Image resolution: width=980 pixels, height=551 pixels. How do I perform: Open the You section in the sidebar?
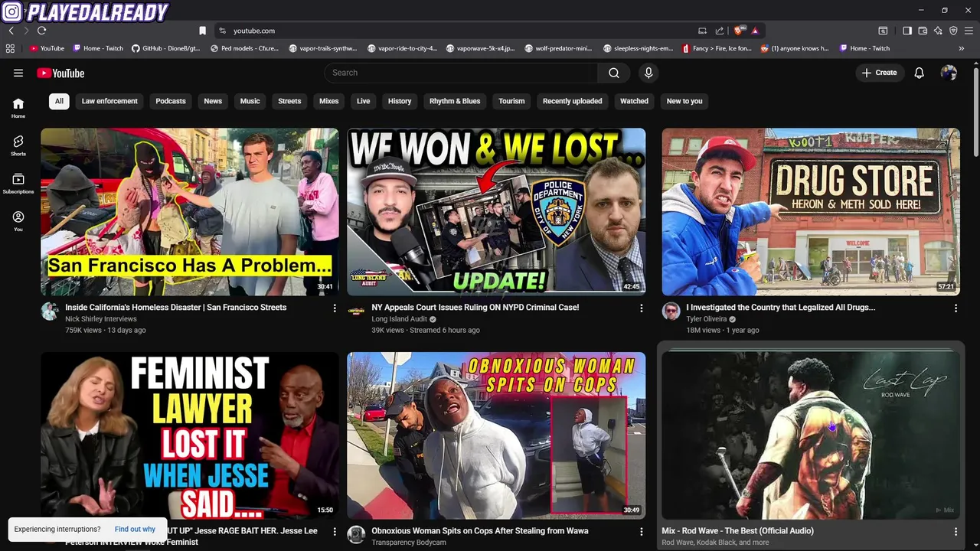[18, 221]
